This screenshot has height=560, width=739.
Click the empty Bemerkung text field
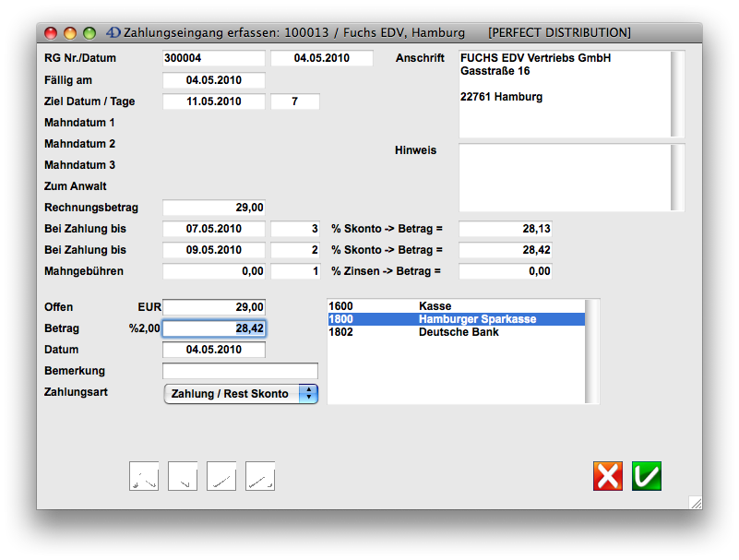point(240,371)
